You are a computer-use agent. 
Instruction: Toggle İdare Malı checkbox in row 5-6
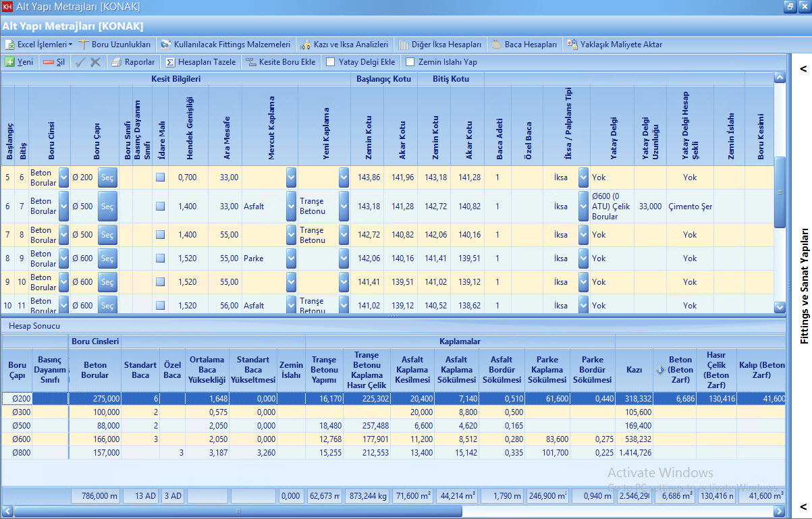pyautogui.click(x=160, y=177)
